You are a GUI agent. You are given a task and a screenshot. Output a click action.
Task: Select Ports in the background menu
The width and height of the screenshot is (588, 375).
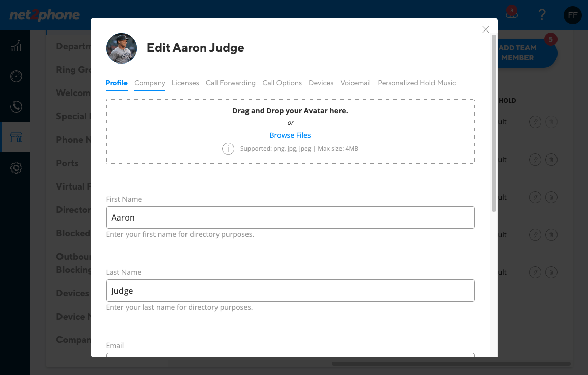tap(67, 163)
